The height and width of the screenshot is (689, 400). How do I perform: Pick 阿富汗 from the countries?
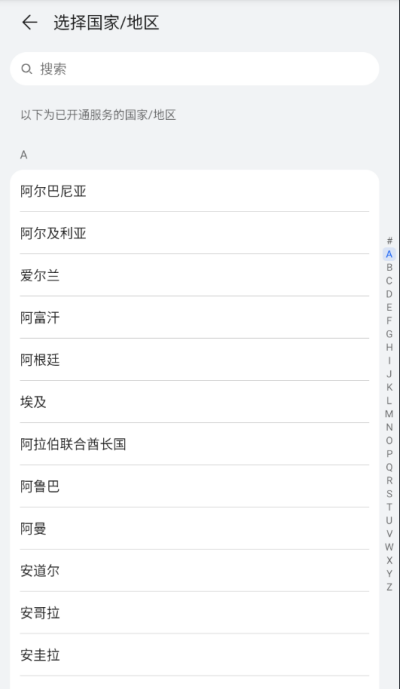pos(194,317)
